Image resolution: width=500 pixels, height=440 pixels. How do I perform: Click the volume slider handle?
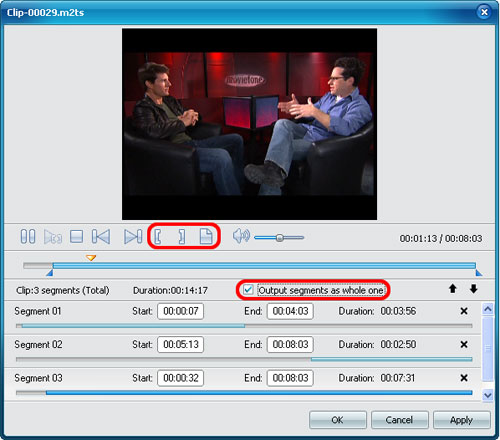click(x=280, y=238)
